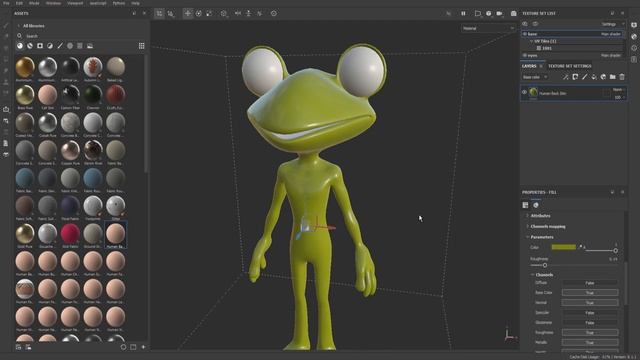Open the File menu
The width and height of the screenshot is (640, 360).
tap(6, 3)
